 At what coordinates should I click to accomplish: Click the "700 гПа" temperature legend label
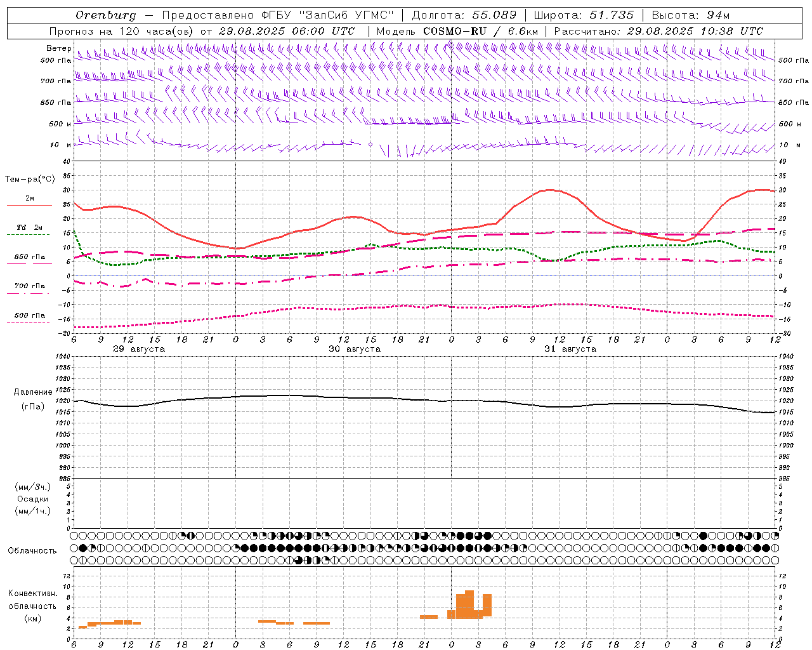[x=29, y=286]
